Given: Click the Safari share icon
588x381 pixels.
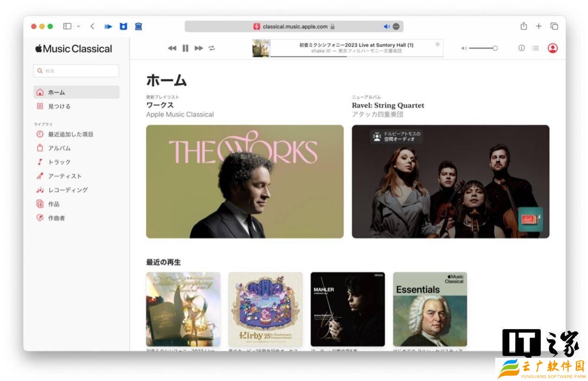Looking at the screenshot, I should pyautogui.click(x=524, y=26).
